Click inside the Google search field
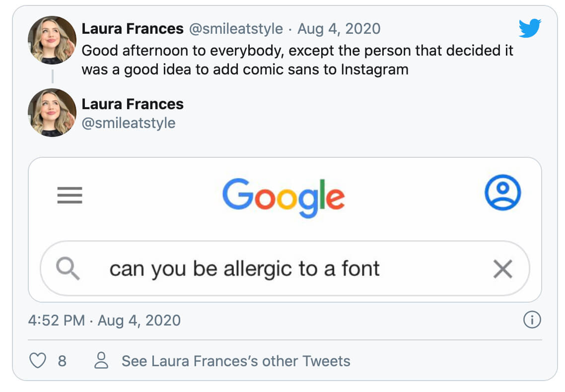Viewport: 565px width, 392px height. (248, 269)
